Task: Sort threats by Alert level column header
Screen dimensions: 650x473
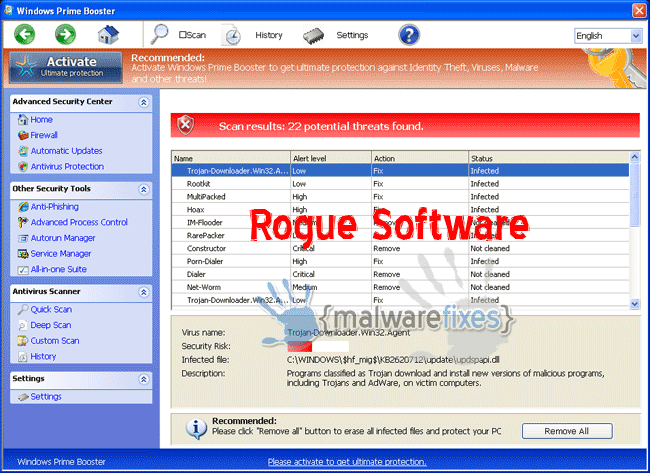Action: [x=330, y=158]
